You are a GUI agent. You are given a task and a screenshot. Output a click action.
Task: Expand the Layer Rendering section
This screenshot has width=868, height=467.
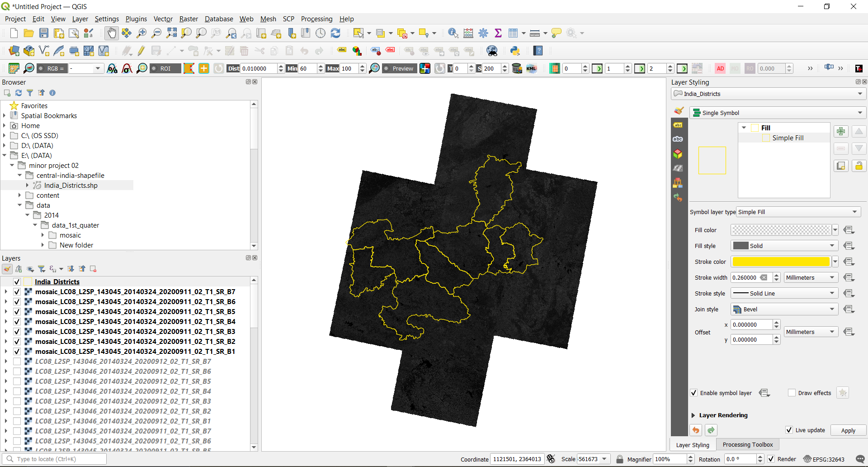tap(693, 415)
